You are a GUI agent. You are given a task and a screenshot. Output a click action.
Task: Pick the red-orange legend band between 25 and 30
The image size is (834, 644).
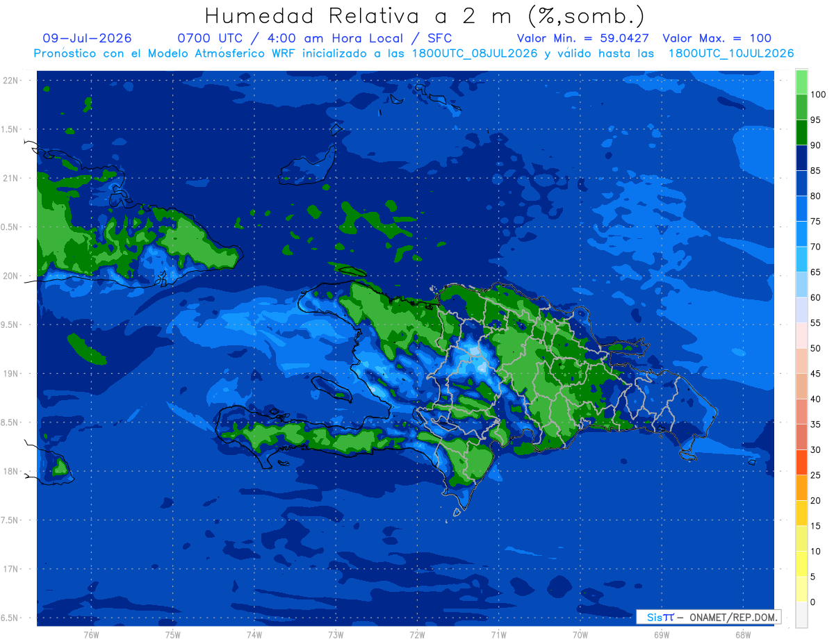(x=801, y=462)
